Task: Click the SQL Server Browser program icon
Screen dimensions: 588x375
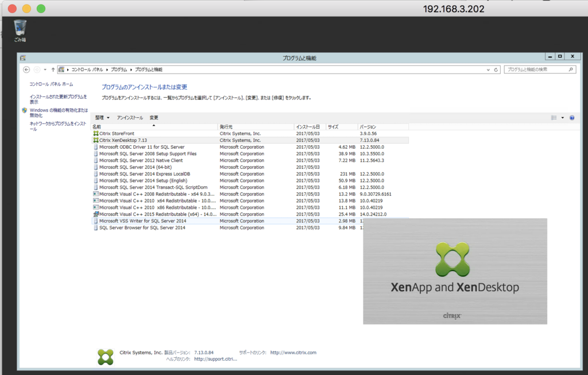Action: click(96, 228)
